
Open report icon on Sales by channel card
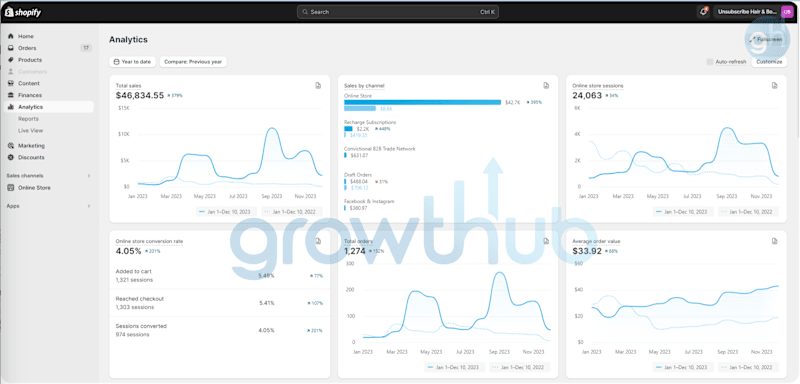[x=546, y=86]
